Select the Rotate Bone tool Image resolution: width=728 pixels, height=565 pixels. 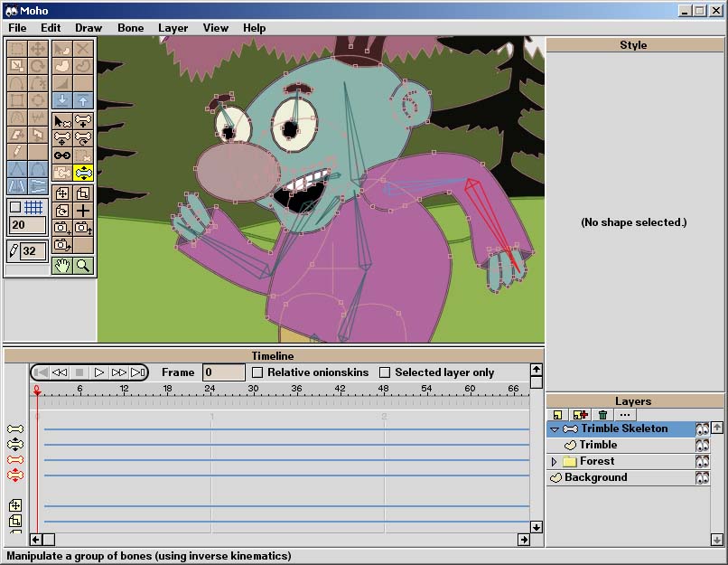click(x=83, y=138)
